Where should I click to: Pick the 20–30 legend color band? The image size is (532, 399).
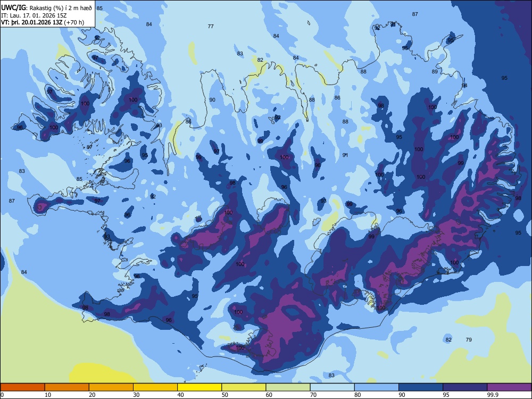[x=111, y=387]
